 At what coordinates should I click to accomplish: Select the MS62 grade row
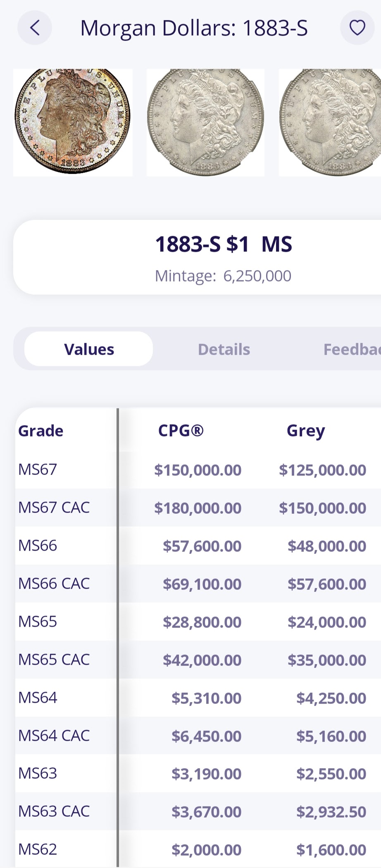click(x=38, y=849)
